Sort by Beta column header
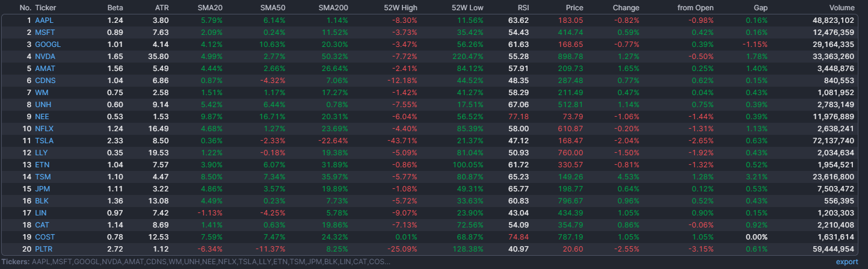Image resolution: width=868 pixels, height=269 pixels. 115,8
